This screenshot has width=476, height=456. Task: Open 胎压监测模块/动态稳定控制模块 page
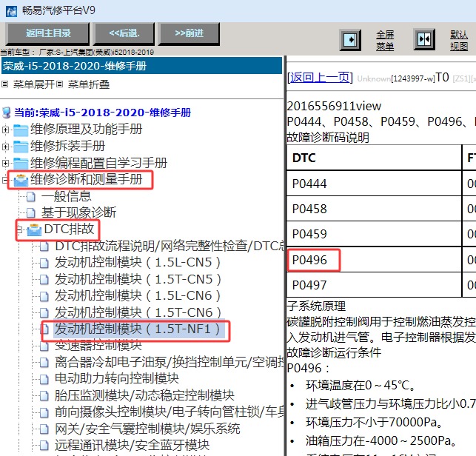[x=144, y=395]
